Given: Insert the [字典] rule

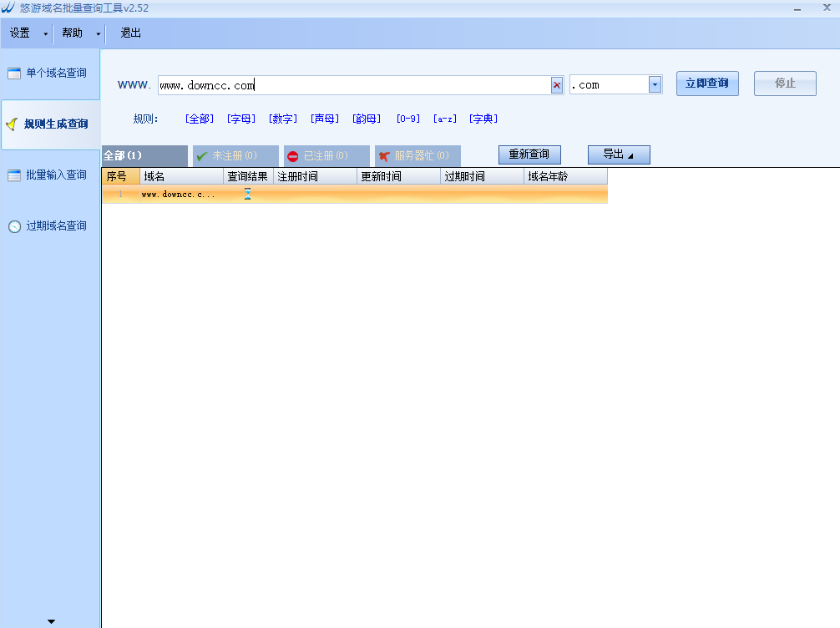Looking at the screenshot, I should (483, 119).
